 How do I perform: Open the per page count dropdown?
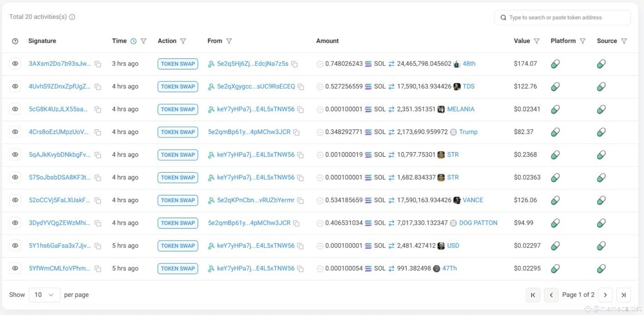pos(44,295)
